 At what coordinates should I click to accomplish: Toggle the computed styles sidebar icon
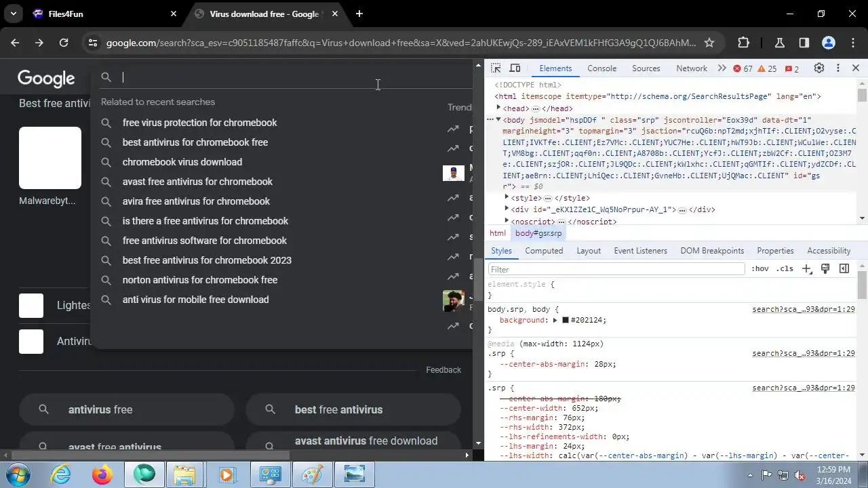pos(844,269)
